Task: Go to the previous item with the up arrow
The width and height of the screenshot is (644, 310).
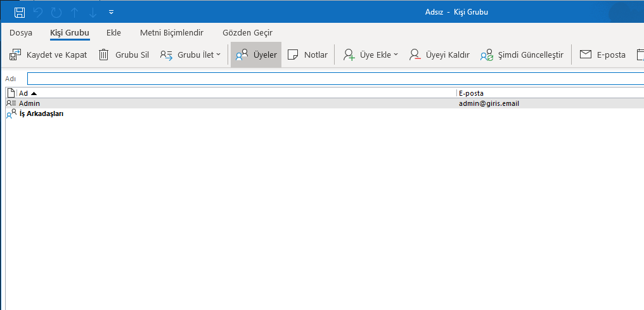Action: (x=75, y=12)
